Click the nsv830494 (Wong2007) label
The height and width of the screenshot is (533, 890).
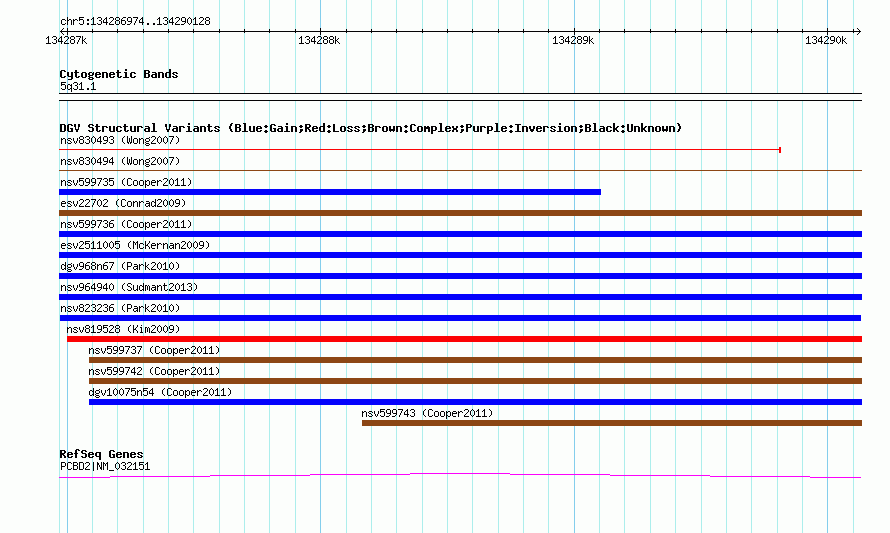click(x=120, y=161)
